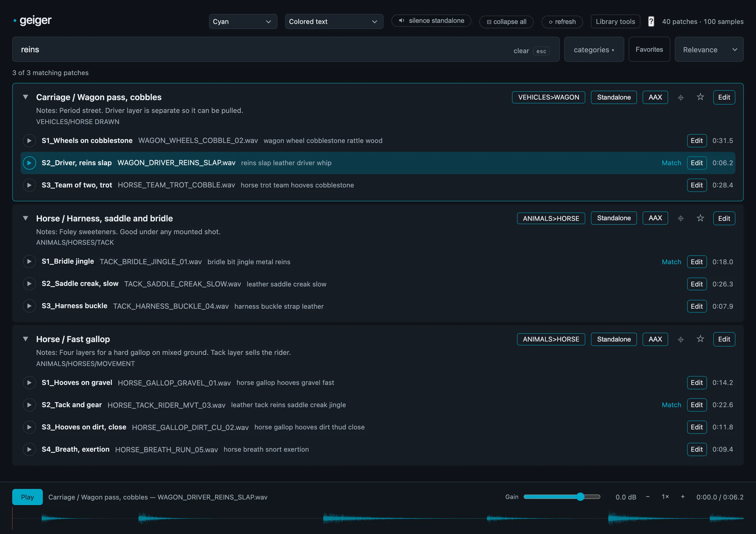Star the Horse / Fast gallop patch
756x534 pixels.
tap(700, 339)
